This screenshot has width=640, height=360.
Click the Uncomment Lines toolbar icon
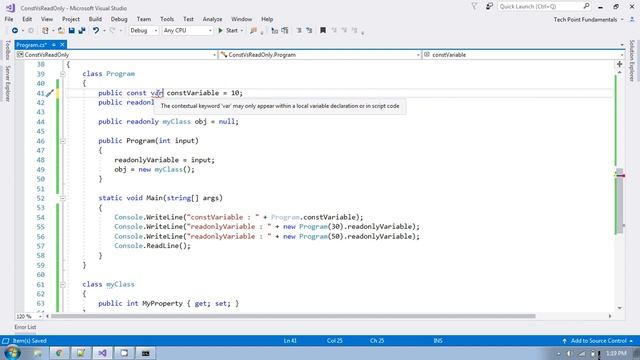tap(309, 31)
